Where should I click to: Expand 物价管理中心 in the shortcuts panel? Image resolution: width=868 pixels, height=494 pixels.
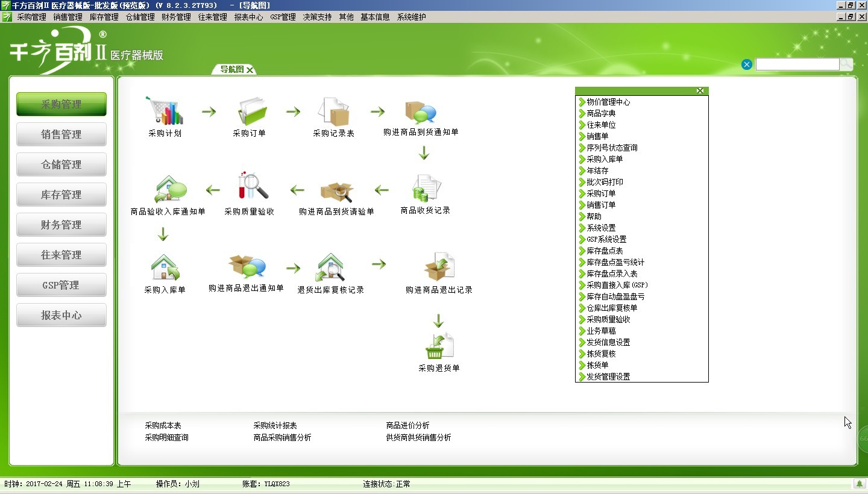coord(607,102)
